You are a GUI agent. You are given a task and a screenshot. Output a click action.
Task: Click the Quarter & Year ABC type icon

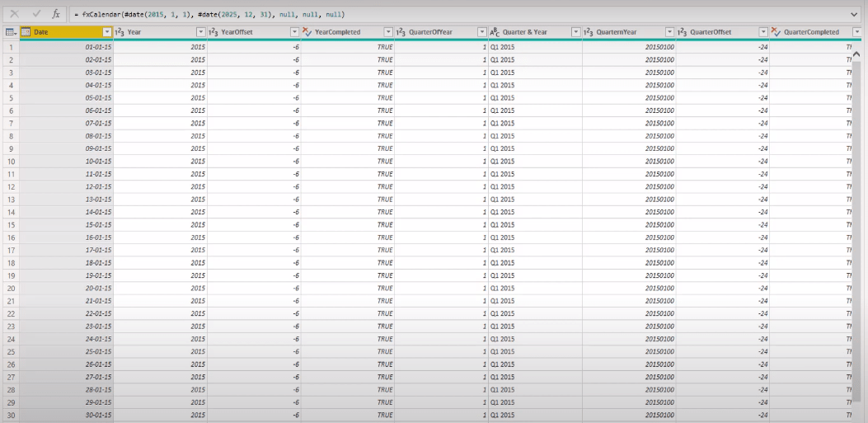495,32
